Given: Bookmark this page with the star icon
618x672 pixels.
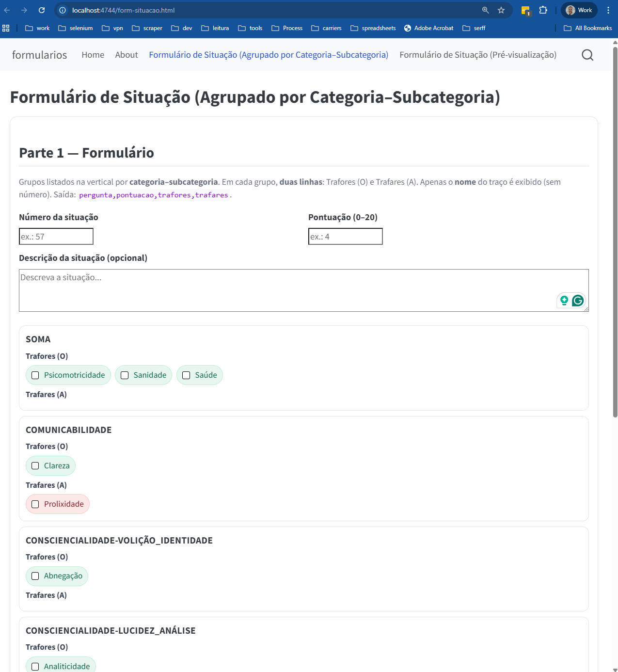Looking at the screenshot, I should [501, 10].
